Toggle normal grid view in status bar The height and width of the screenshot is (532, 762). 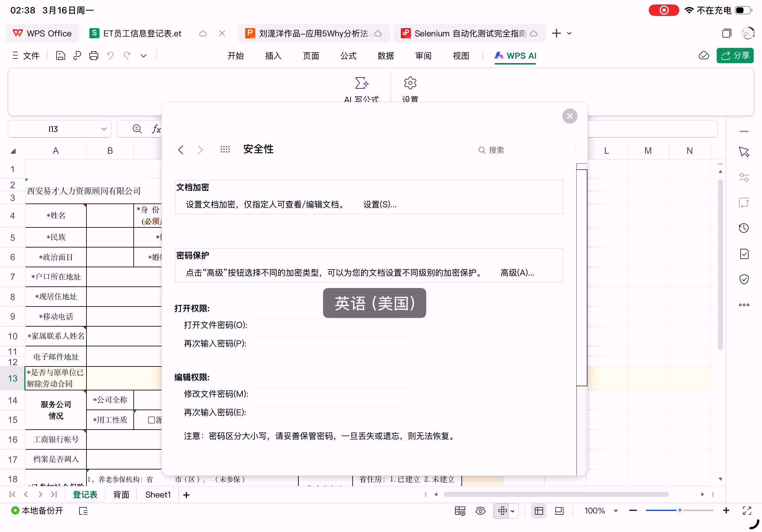click(x=539, y=511)
